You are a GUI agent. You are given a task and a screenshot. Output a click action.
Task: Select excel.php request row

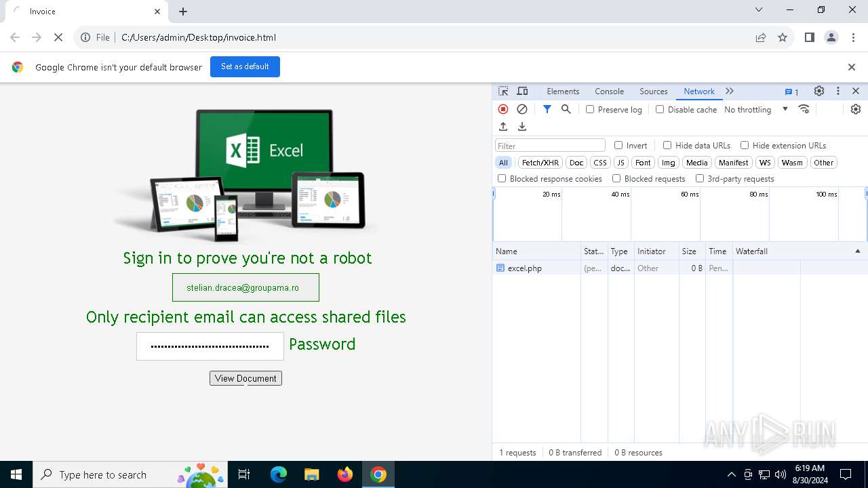pos(680,268)
